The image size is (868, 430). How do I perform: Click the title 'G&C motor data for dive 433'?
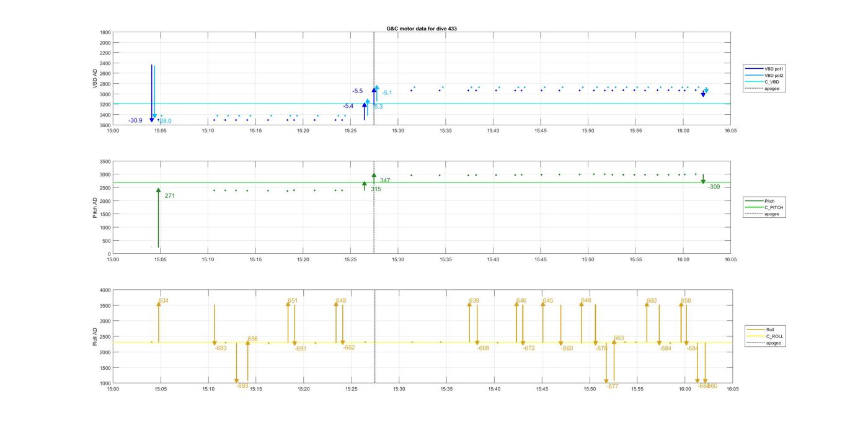tap(422, 29)
